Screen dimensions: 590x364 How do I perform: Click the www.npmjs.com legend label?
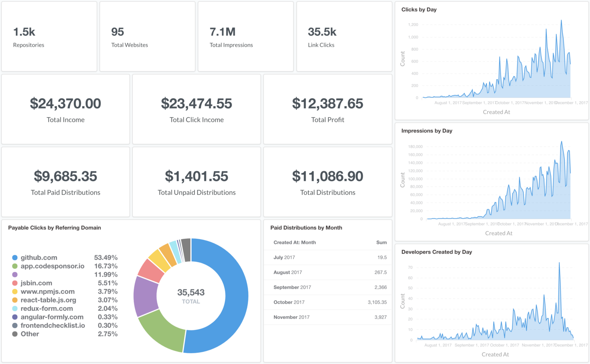coord(48,291)
